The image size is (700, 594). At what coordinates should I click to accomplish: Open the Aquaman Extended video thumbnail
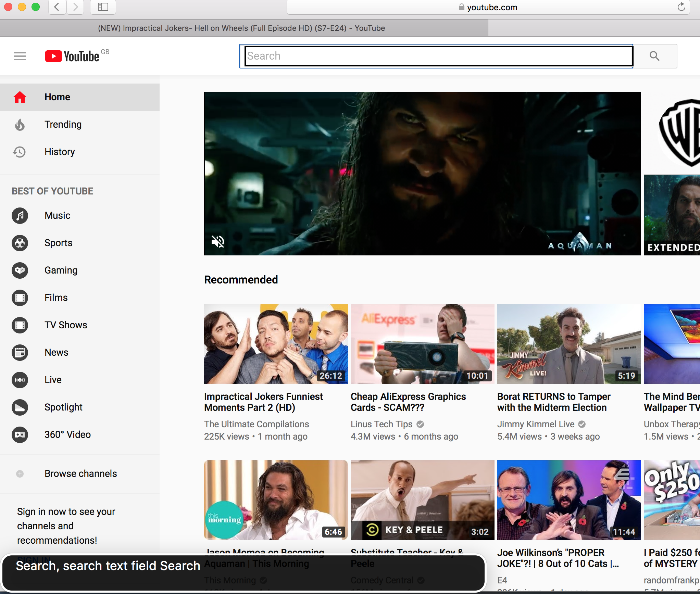[672, 215]
